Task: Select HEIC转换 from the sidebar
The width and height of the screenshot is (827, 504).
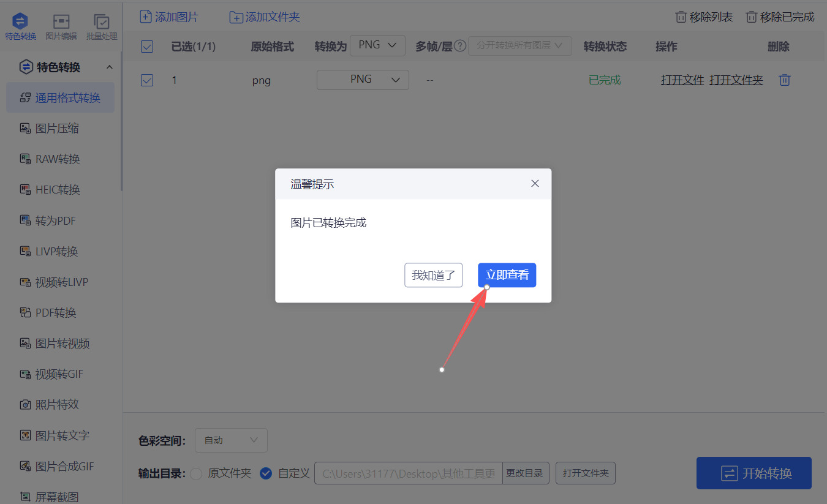Action: click(58, 189)
